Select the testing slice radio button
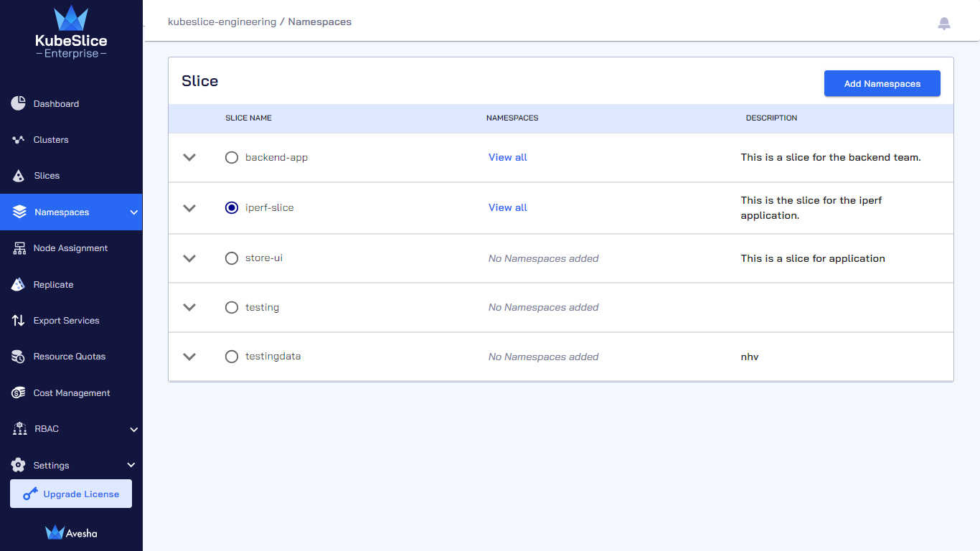The image size is (980, 551). pyautogui.click(x=232, y=307)
